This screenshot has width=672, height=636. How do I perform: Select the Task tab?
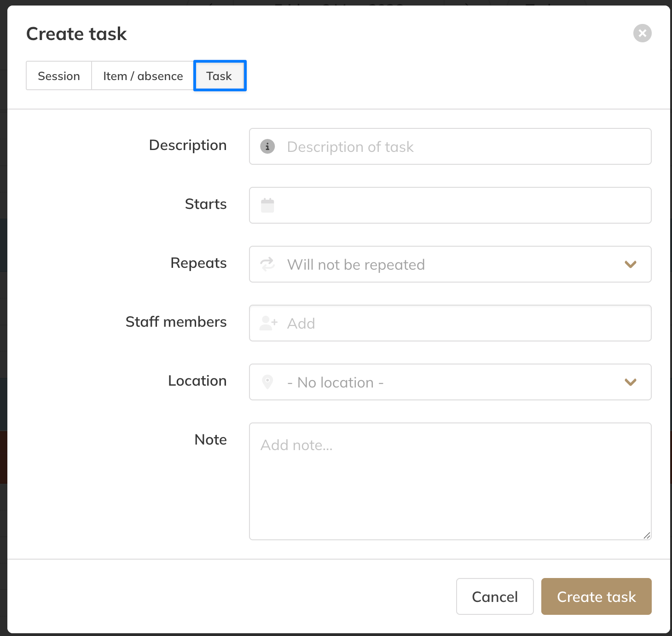[x=220, y=76]
